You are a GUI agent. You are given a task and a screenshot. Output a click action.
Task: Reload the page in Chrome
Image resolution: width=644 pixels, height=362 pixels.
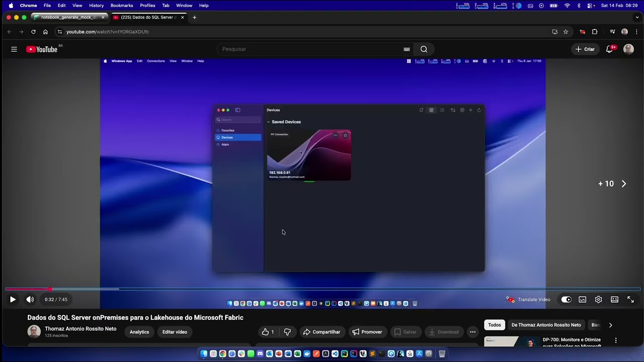pyautogui.click(x=33, y=32)
